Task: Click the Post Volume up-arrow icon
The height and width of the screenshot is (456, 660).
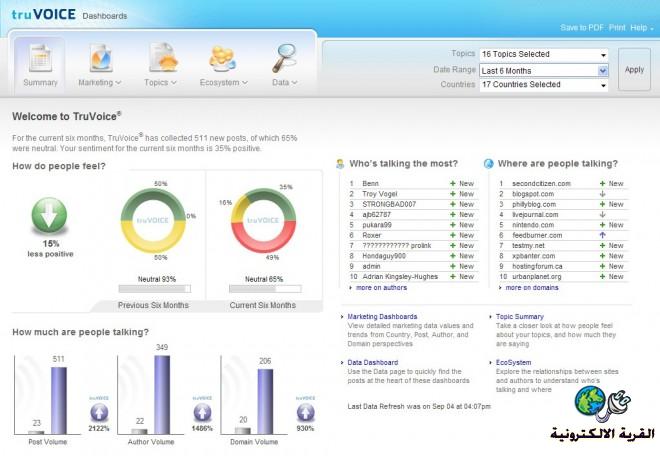Action: pos(99,412)
